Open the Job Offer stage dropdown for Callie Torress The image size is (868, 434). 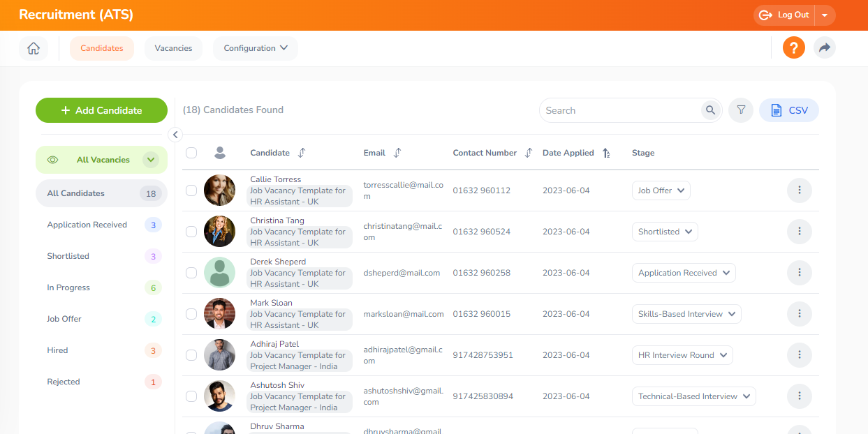[661, 190]
